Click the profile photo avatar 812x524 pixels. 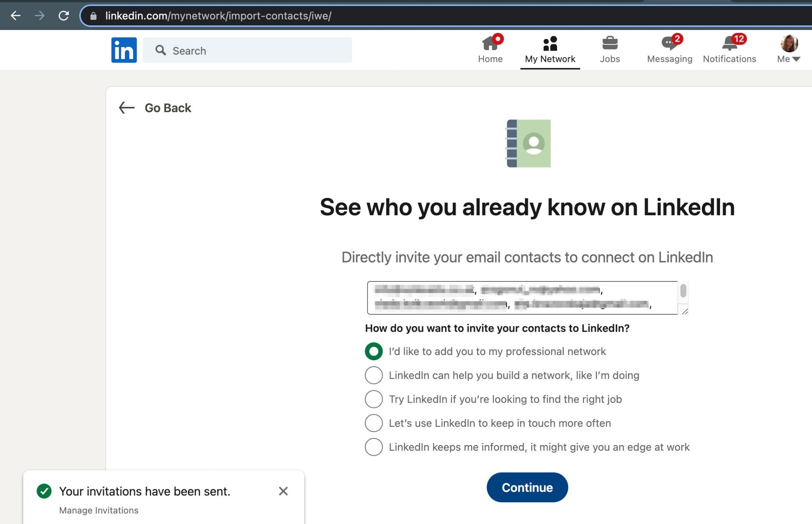coord(789,43)
